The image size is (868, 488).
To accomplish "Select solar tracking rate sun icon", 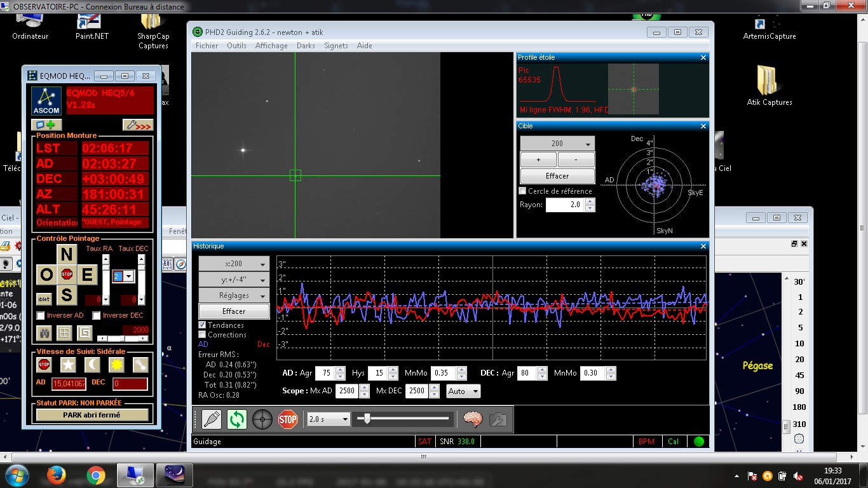I will pyautogui.click(x=116, y=365).
